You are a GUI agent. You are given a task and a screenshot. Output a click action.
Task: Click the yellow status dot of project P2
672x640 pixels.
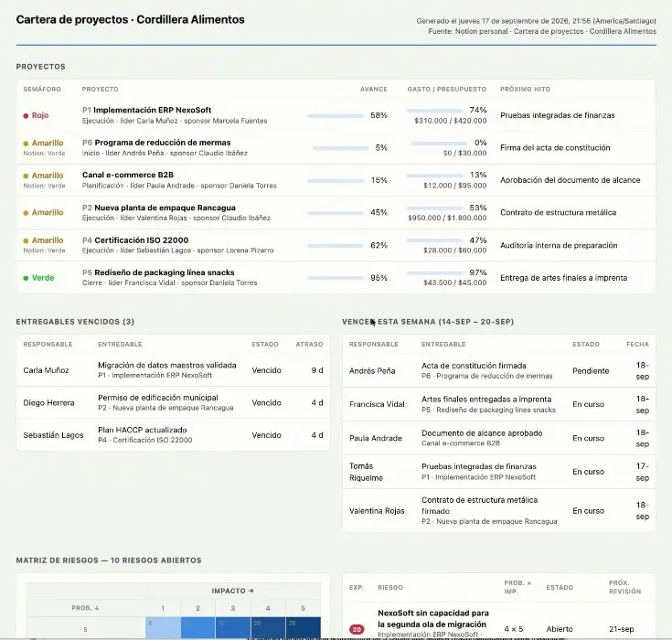(26, 213)
